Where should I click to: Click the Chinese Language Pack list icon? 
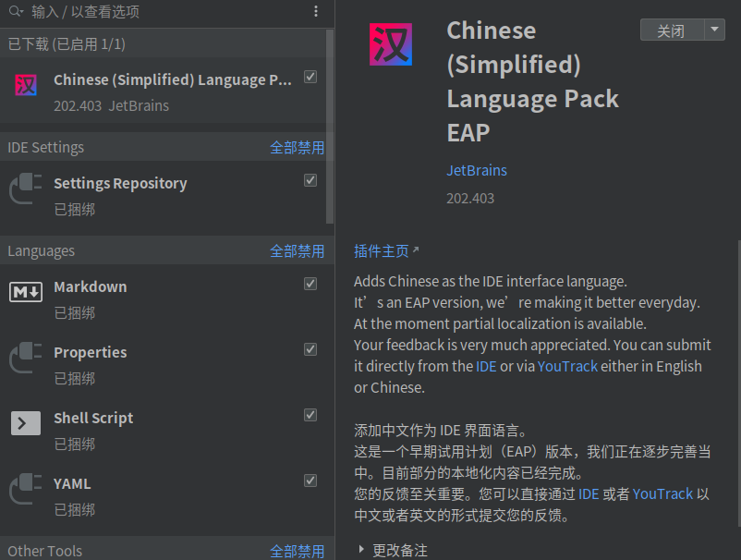pos(26,85)
